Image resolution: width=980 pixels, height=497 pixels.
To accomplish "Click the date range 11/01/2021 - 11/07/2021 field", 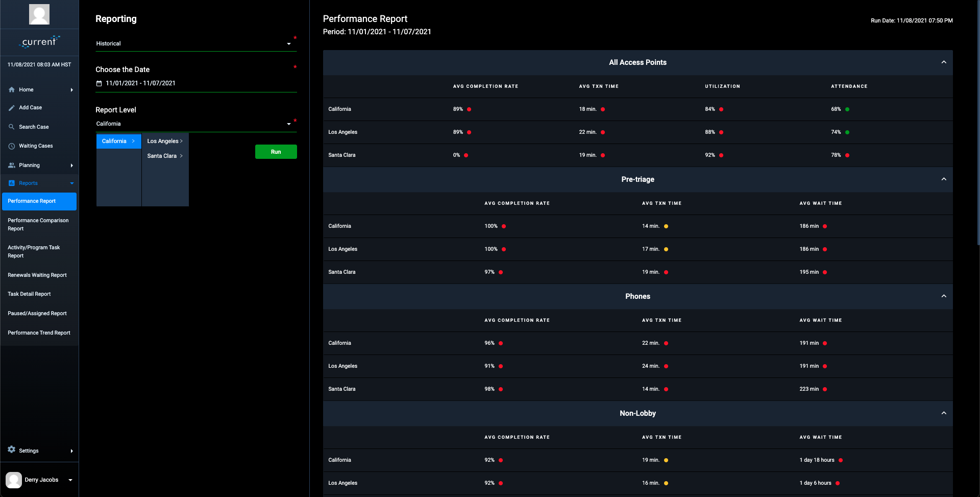I will point(196,83).
